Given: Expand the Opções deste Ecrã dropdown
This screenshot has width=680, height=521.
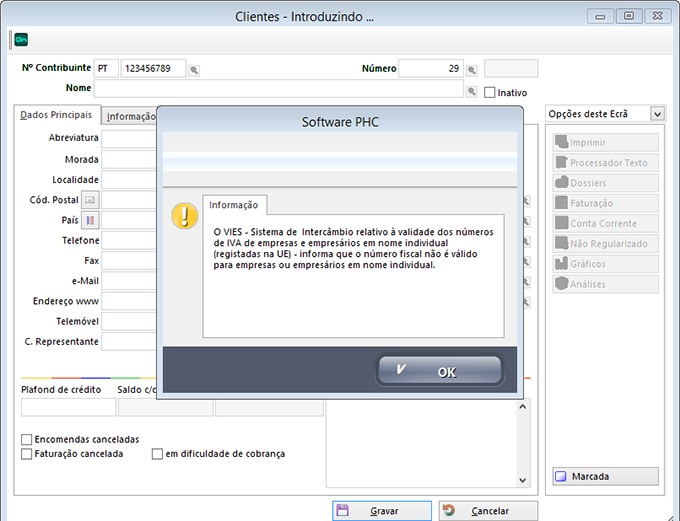Looking at the screenshot, I should point(657,114).
